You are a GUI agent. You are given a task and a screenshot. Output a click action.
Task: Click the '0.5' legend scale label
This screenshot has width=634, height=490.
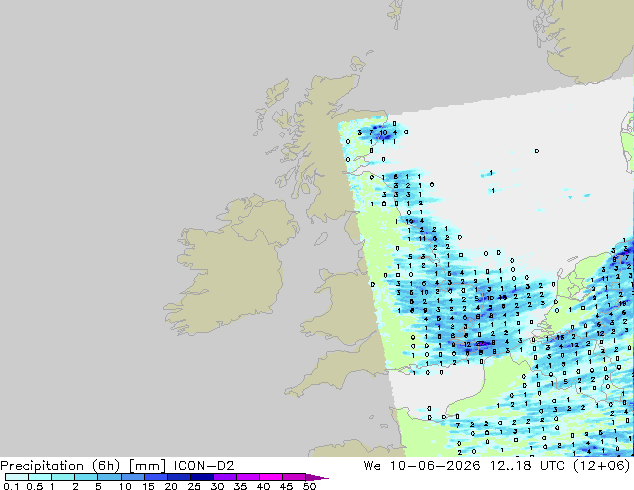tap(35, 486)
